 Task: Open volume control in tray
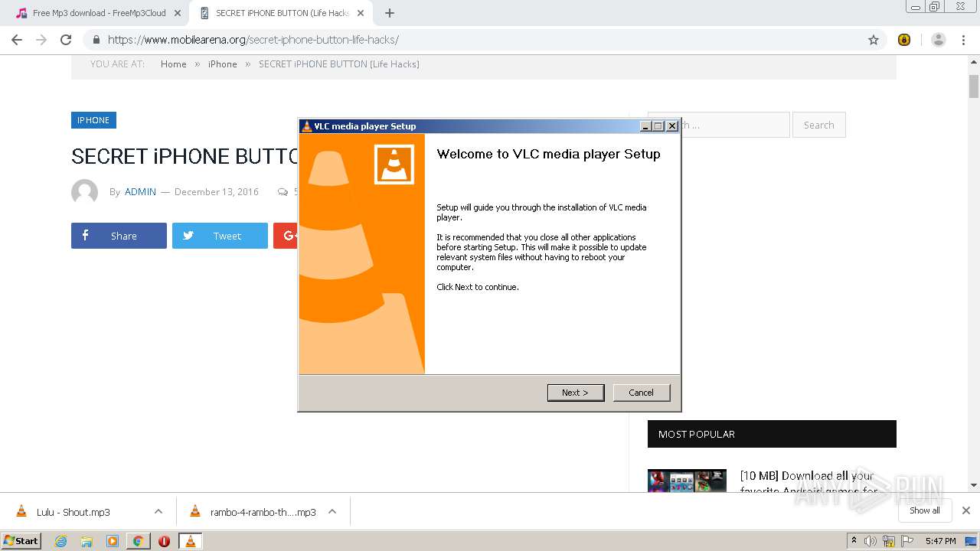click(x=871, y=541)
